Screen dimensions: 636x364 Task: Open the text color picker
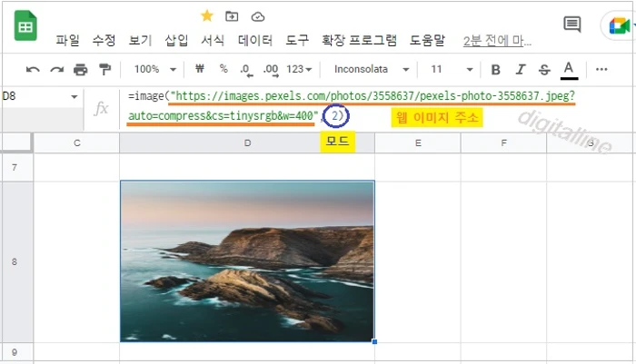point(569,70)
